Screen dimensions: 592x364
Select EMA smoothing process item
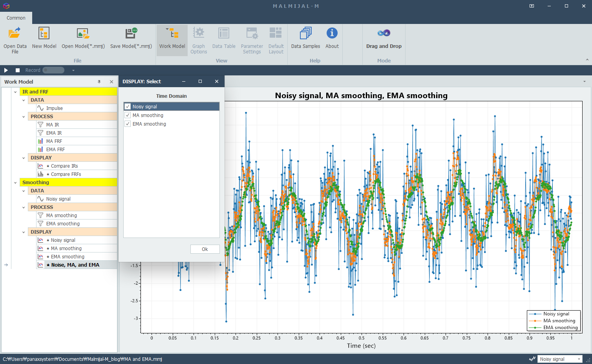[x=77, y=223]
